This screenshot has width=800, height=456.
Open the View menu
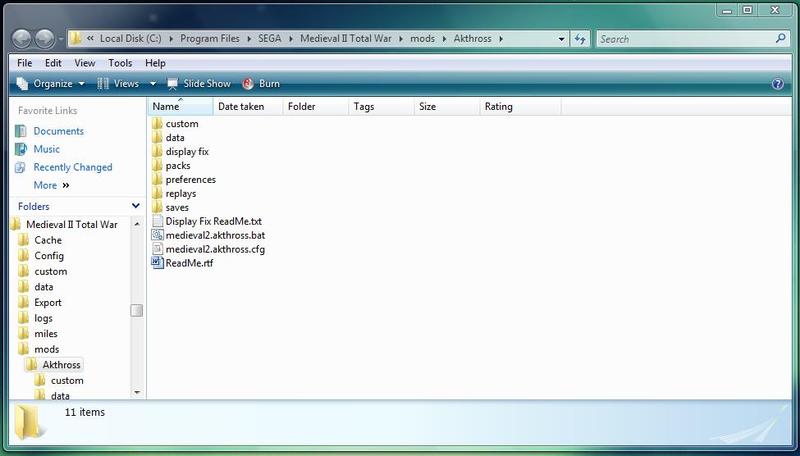85,63
